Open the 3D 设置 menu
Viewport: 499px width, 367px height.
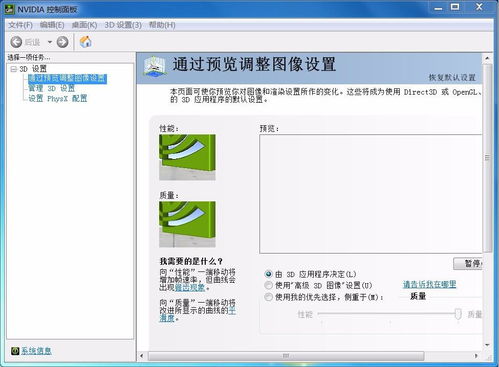123,25
